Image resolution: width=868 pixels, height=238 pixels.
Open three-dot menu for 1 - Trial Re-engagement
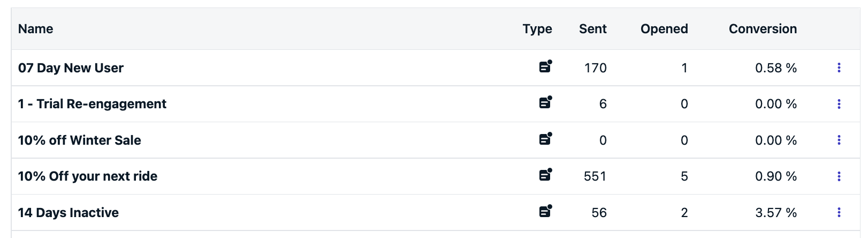click(839, 104)
